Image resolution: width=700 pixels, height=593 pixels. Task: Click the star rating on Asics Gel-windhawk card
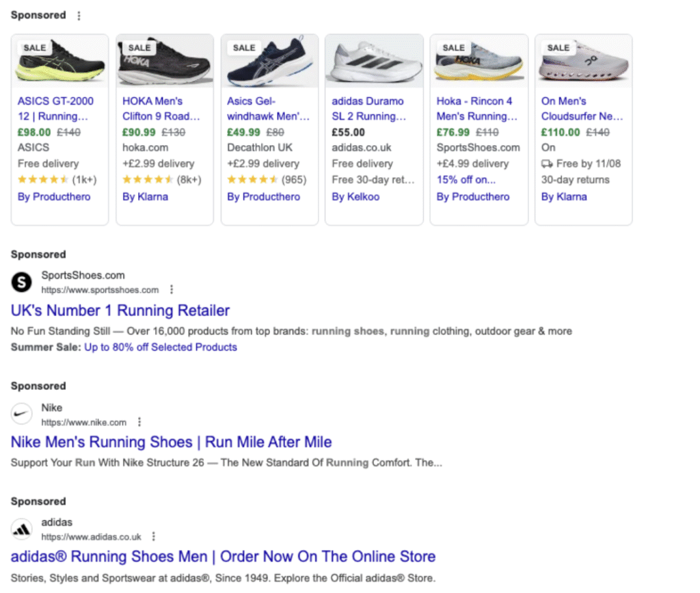[x=253, y=179]
